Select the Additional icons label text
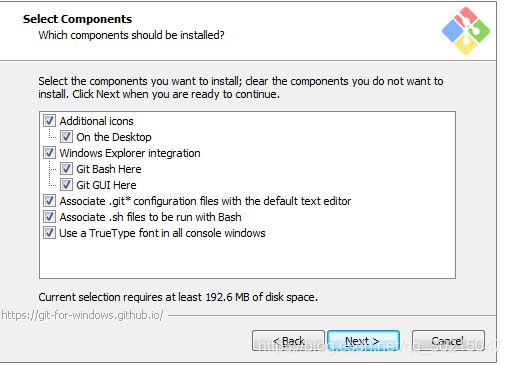 96,121
